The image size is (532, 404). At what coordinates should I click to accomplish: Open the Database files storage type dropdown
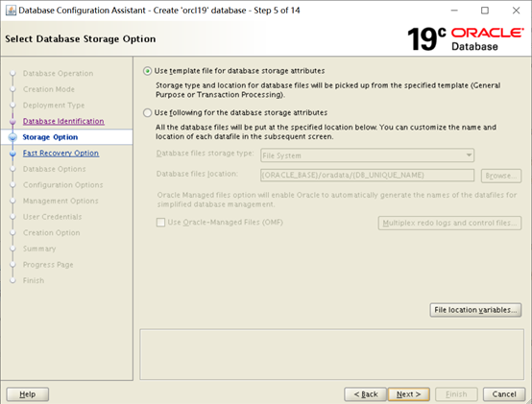click(367, 155)
